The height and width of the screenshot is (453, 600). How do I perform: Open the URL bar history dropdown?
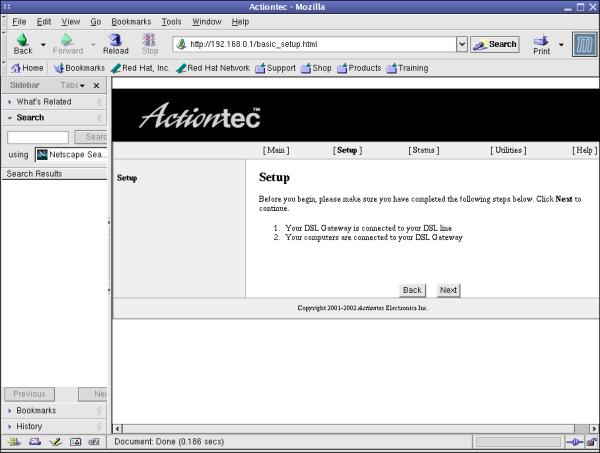pos(462,44)
